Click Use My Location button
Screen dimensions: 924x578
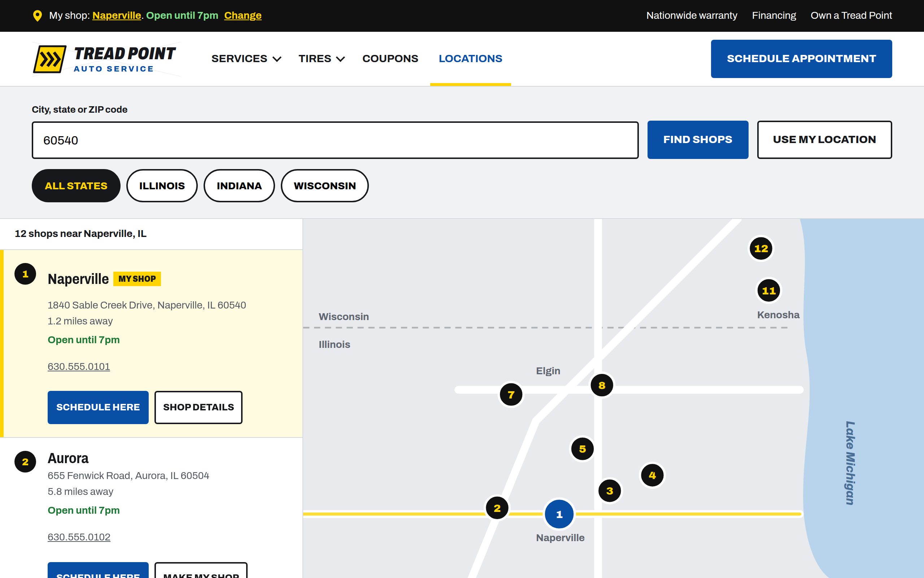pos(824,140)
